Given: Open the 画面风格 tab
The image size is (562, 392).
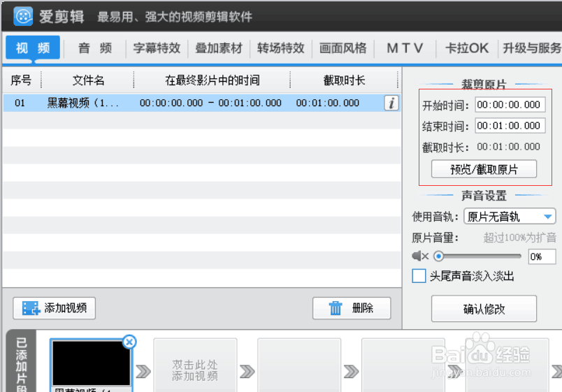Looking at the screenshot, I should click(x=343, y=48).
